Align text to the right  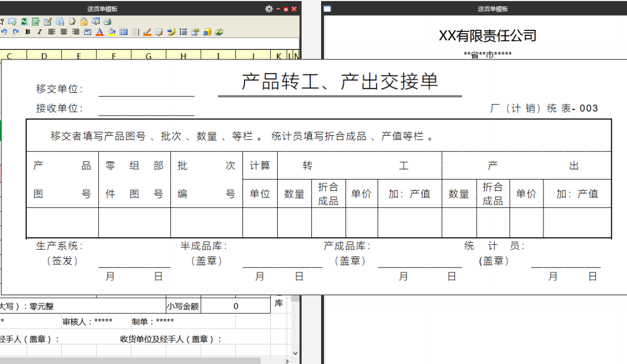tap(75, 31)
